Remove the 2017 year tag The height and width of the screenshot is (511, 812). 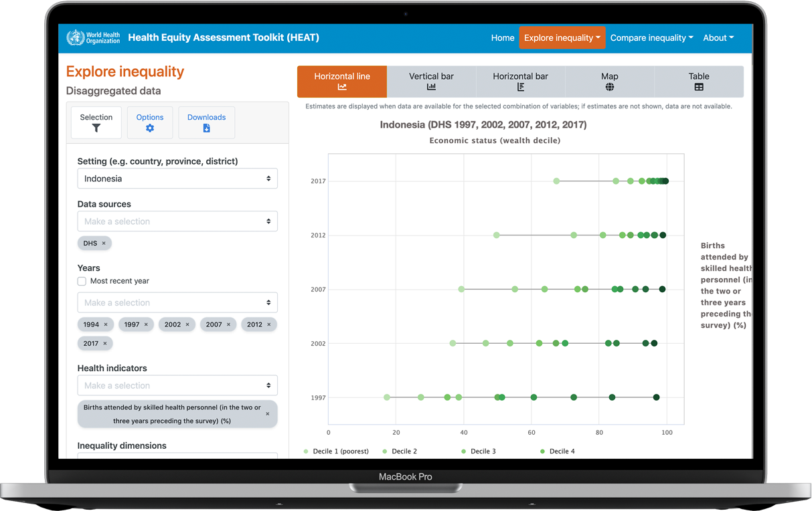coord(105,343)
